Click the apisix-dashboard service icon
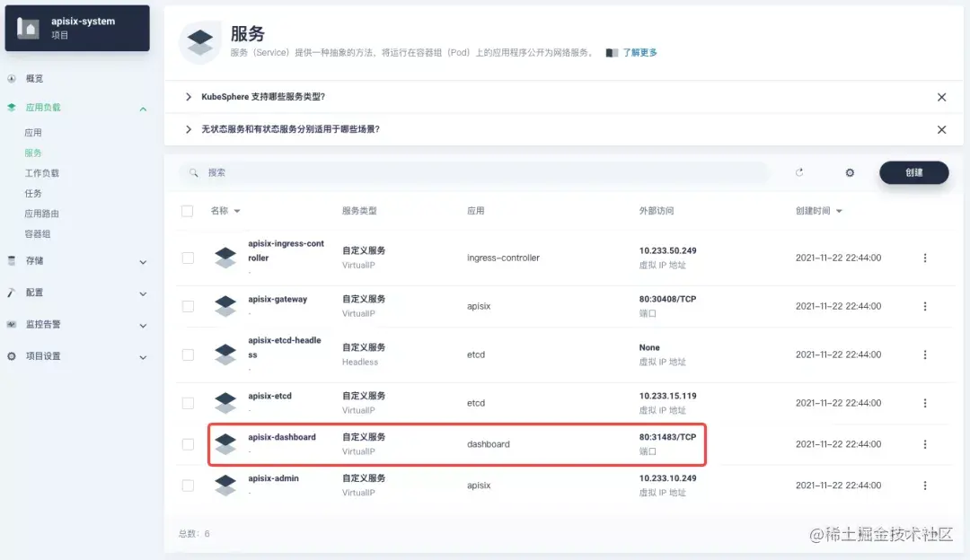The image size is (970, 560). 225,443
